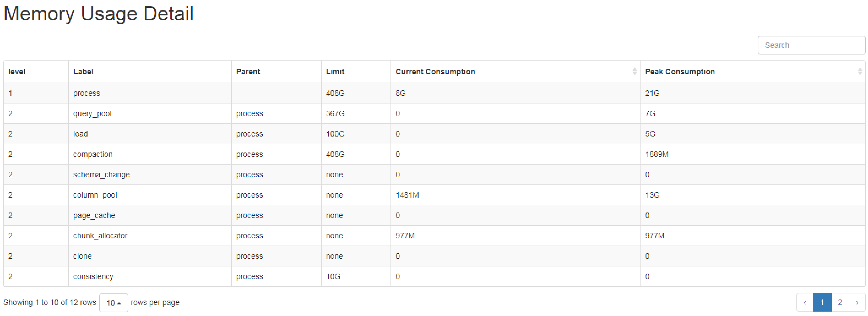Select page 1 in pagination
This screenshot has height=316, width=868.
[822, 303]
